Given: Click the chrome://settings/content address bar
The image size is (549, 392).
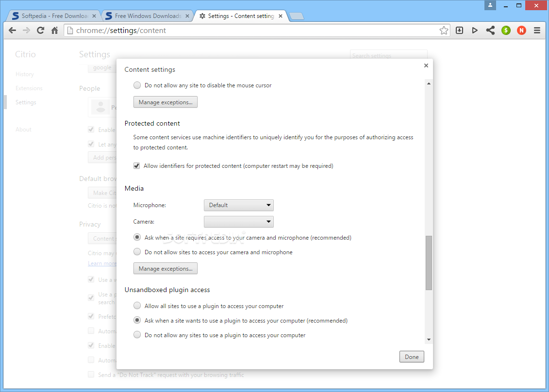Looking at the screenshot, I should (x=256, y=31).
